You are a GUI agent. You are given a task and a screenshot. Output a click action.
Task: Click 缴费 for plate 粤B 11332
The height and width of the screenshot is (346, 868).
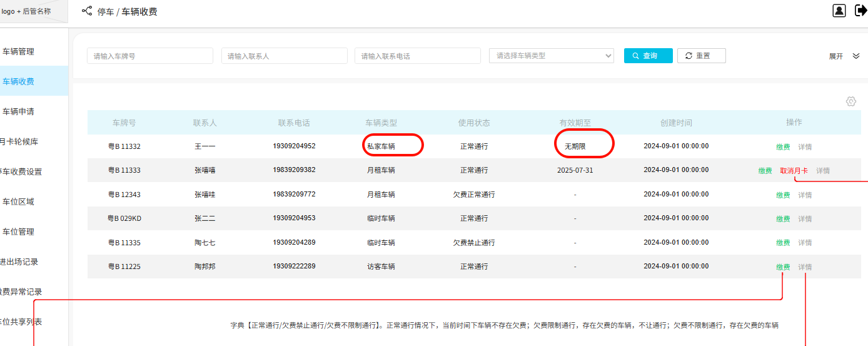click(x=783, y=147)
